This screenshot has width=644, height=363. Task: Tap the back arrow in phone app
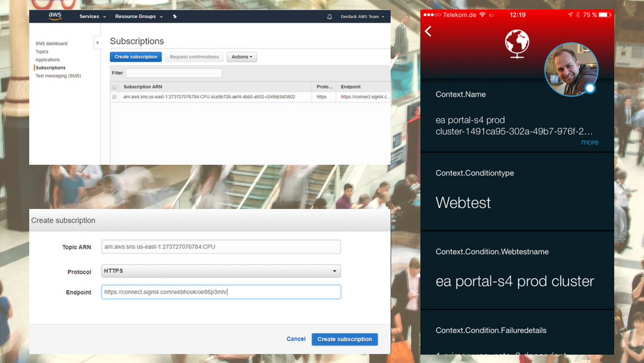click(x=428, y=31)
